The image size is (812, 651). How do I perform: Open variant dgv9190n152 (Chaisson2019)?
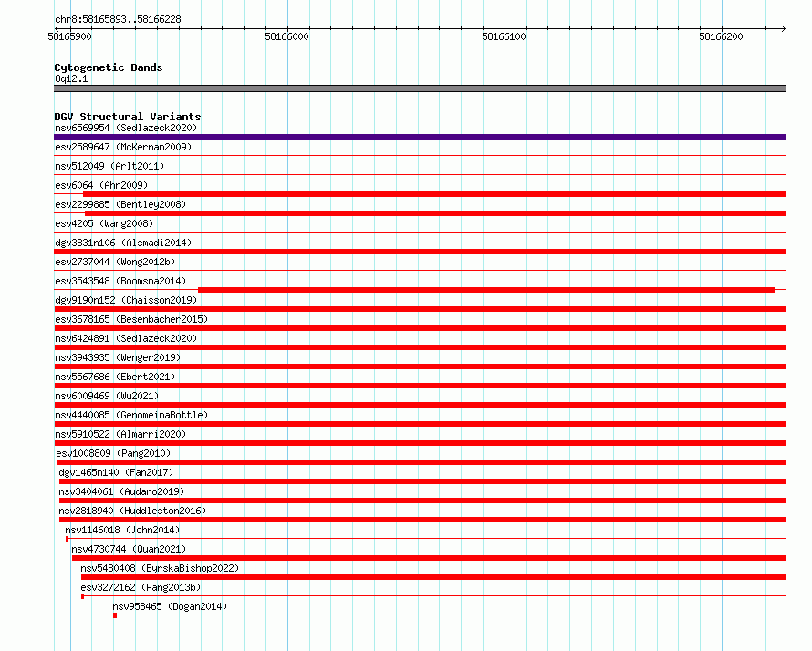(x=126, y=300)
